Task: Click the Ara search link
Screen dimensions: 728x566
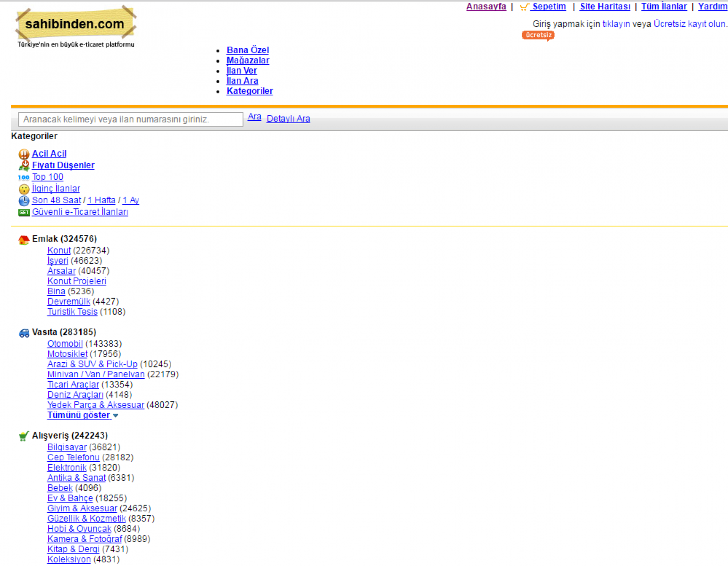Action: pyautogui.click(x=254, y=117)
